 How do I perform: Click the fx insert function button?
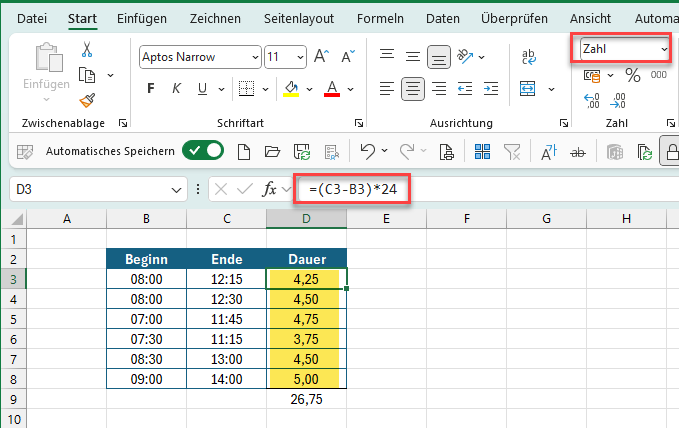click(x=270, y=189)
